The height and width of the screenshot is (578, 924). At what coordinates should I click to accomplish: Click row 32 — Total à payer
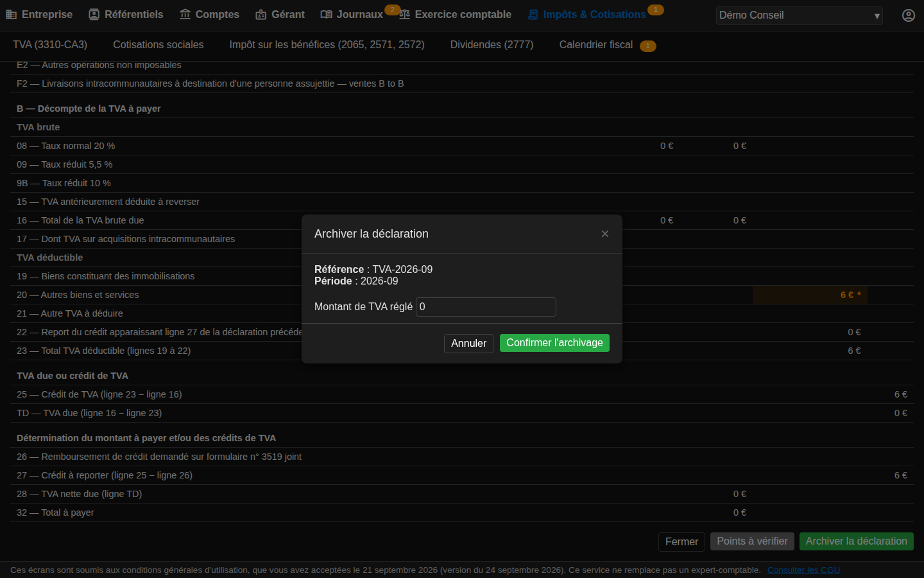[x=462, y=512]
